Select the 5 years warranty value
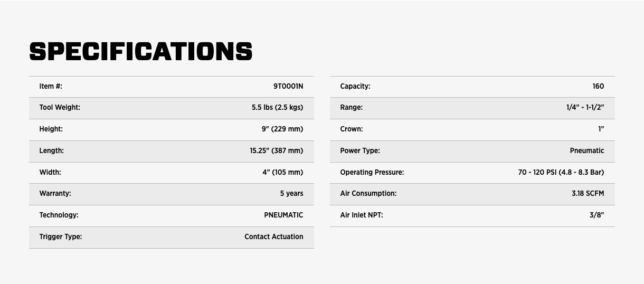The height and width of the screenshot is (284, 644). (291, 193)
